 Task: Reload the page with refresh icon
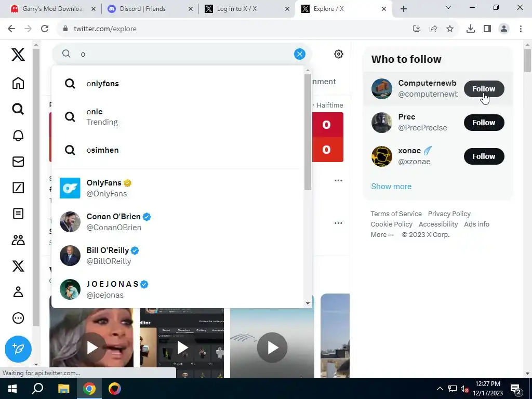pos(45,29)
